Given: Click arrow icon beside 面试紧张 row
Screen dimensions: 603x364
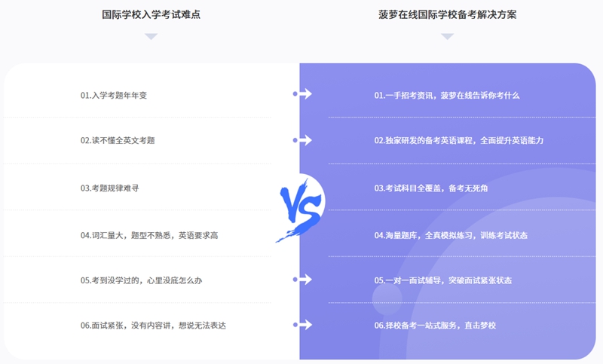Looking at the screenshot, I should [302, 325].
